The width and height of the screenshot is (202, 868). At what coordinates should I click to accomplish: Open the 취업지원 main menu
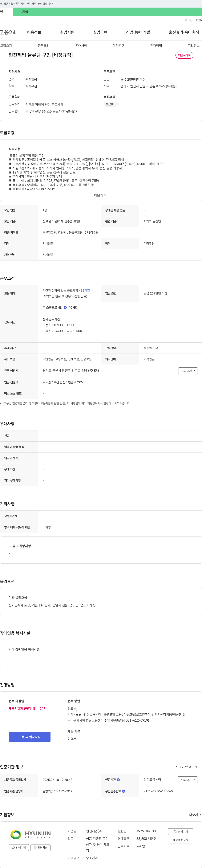(67, 32)
